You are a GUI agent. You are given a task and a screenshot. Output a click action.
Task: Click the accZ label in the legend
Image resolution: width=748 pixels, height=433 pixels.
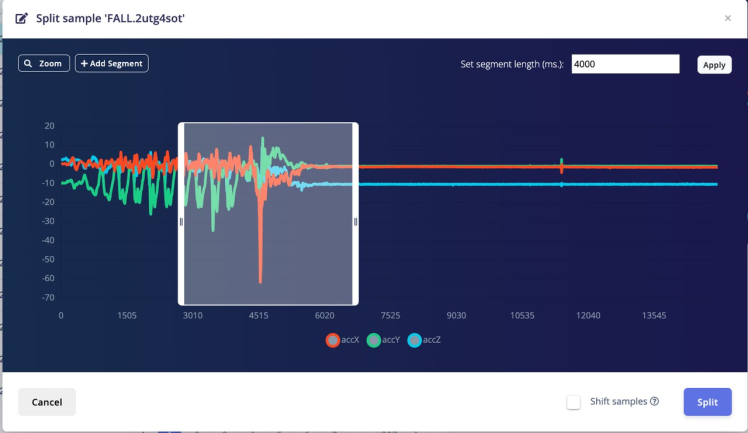tap(432, 340)
